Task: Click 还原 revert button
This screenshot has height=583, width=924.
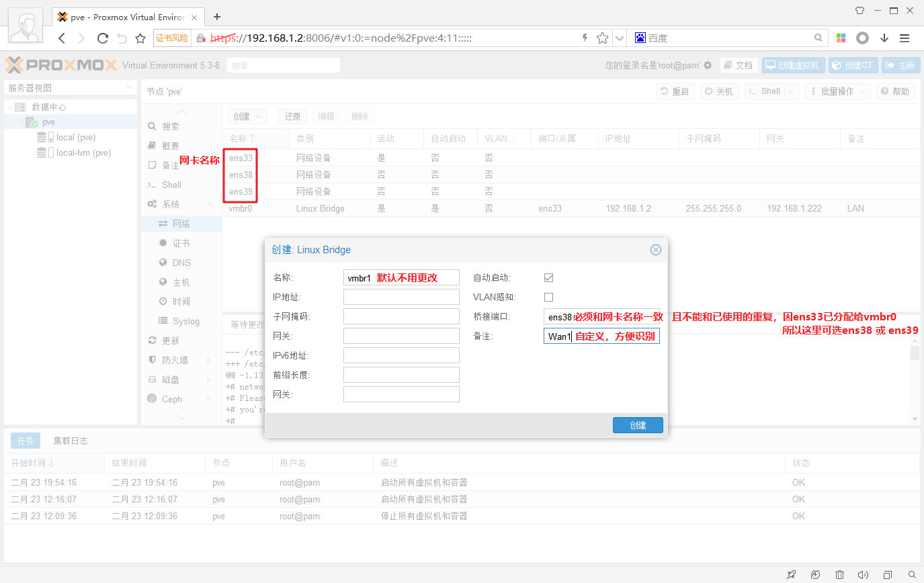Action: tap(292, 116)
